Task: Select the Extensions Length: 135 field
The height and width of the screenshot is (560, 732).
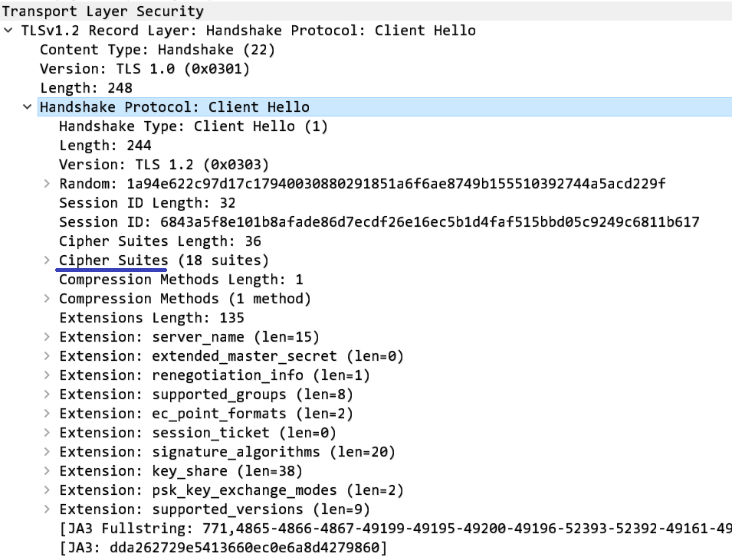Action: pyautogui.click(x=151, y=318)
